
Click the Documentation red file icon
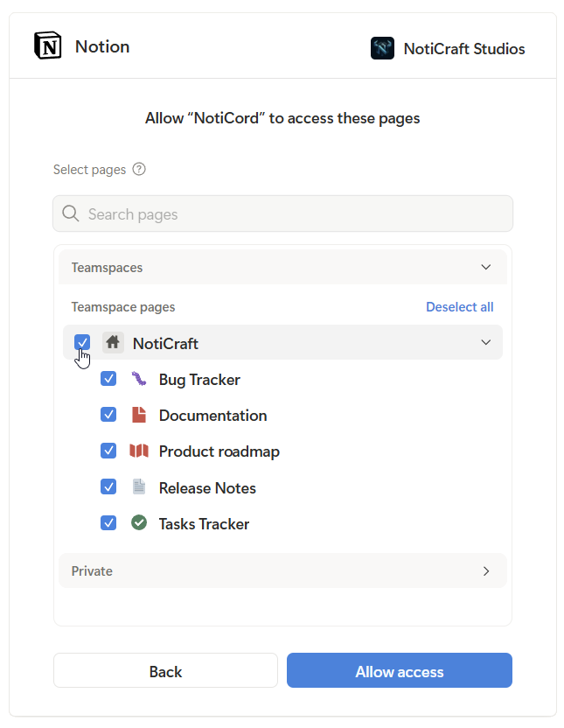coord(139,415)
